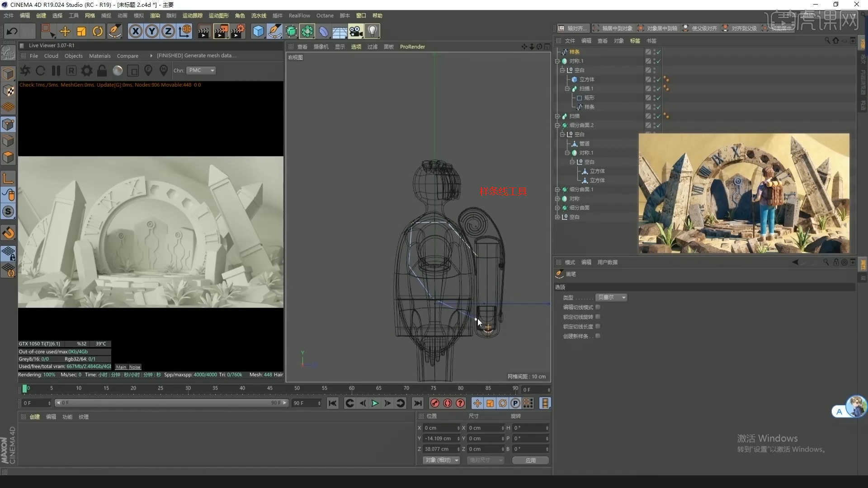Click the Camera object icon
The width and height of the screenshot is (868, 488).
[356, 31]
